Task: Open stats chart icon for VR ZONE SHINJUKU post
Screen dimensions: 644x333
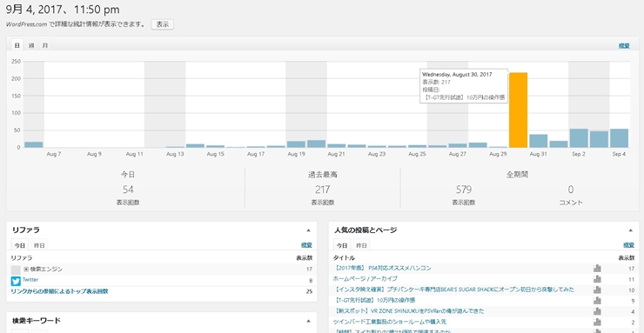Action: click(597, 311)
